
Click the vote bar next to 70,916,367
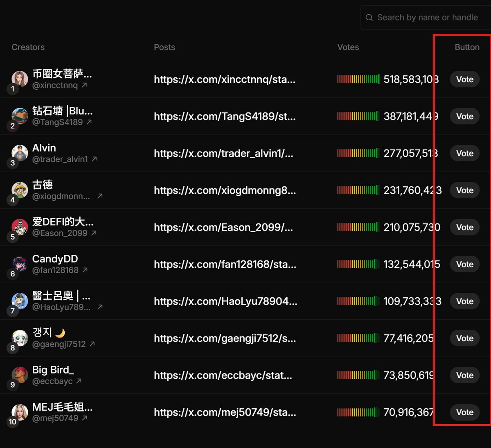[x=358, y=412]
